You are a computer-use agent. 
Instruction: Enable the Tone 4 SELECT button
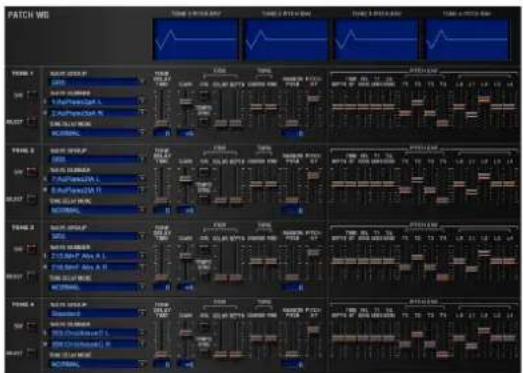(x=32, y=353)
